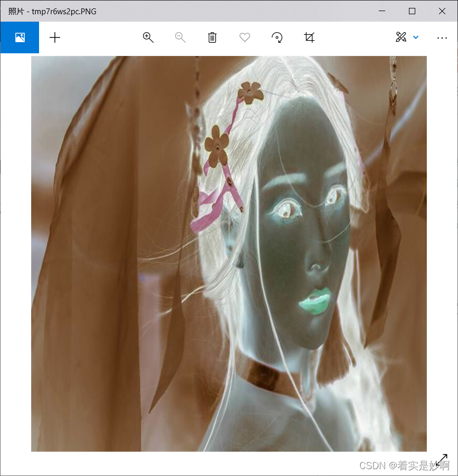Zoom in using the magnifier plus icon
Viewport: 458px width, 476px height.
(x=148, y=37)
